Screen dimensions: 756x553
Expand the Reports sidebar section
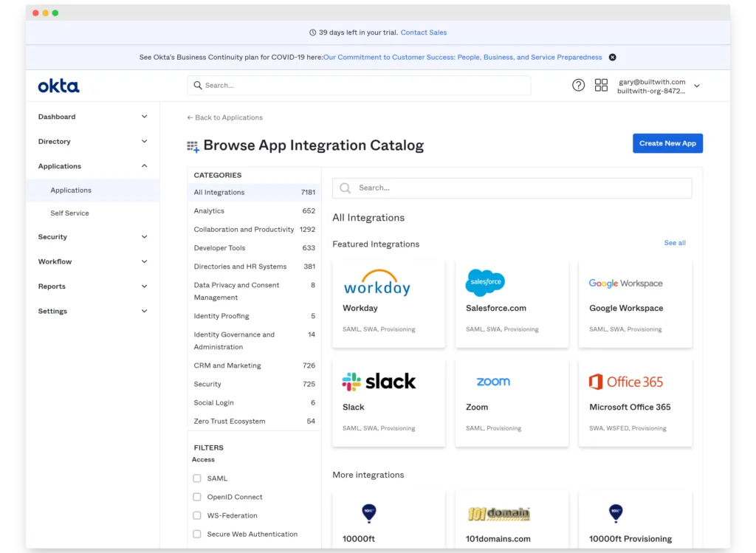[92, 286]
